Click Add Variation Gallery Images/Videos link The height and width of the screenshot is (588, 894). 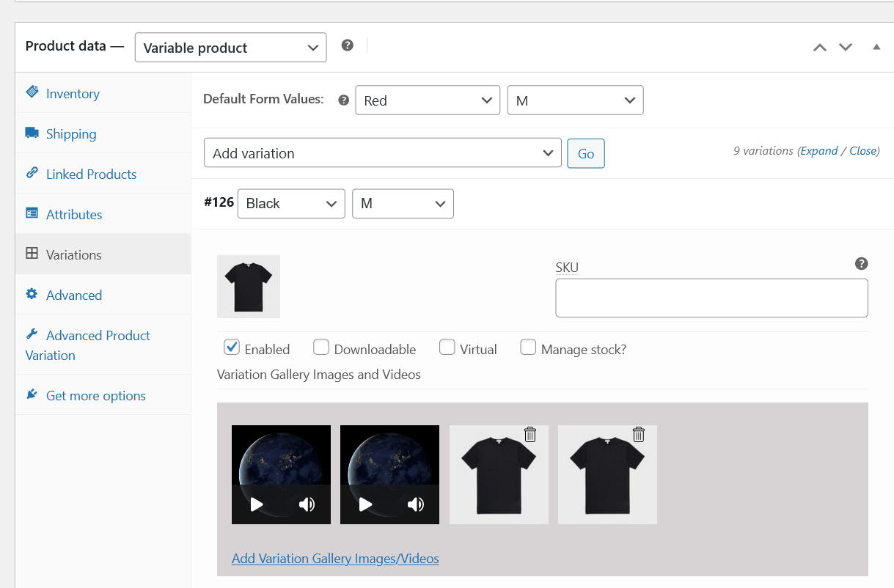pos(335,559)
